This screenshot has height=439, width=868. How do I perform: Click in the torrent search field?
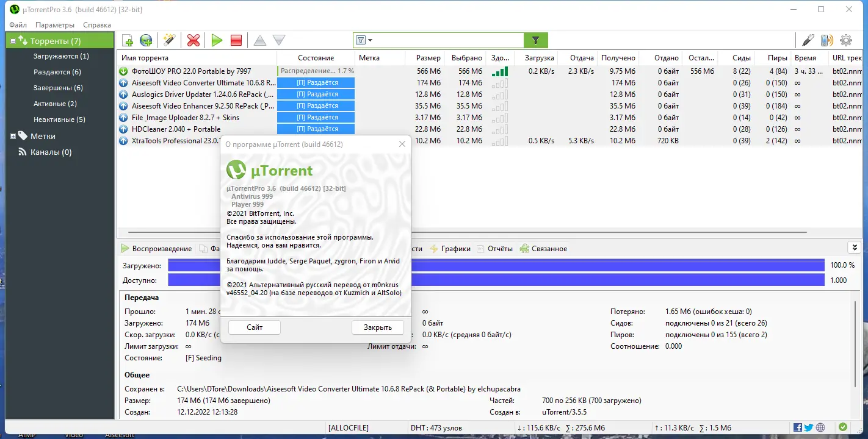coord(449,40)
